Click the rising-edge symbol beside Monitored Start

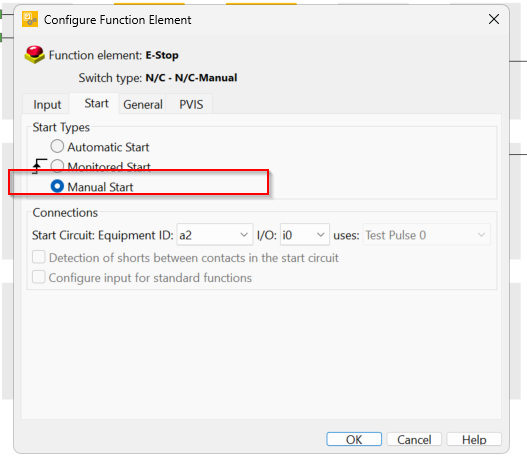pos(39,166)
